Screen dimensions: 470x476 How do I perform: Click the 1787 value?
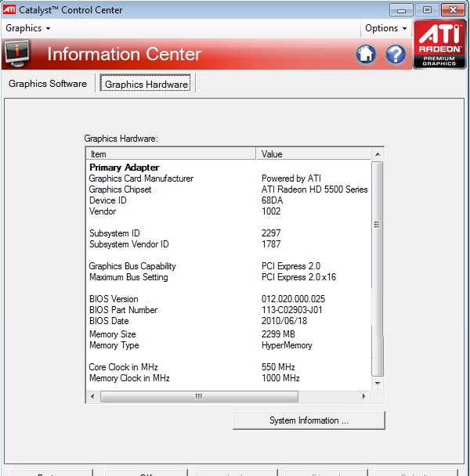271,243
